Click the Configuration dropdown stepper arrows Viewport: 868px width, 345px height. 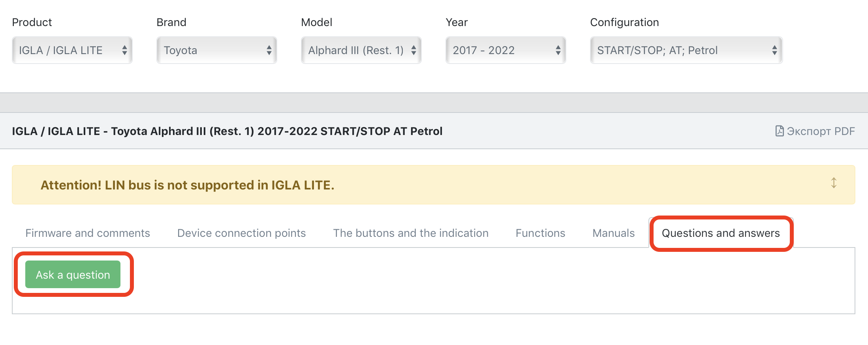click(x=774, y=50)
